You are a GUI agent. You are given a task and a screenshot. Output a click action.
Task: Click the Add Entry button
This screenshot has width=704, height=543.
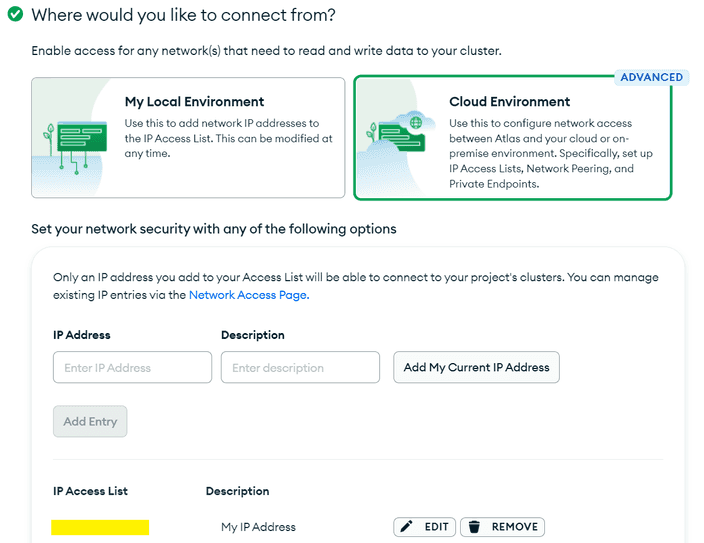pyautogui.click(x=90, y=421)
